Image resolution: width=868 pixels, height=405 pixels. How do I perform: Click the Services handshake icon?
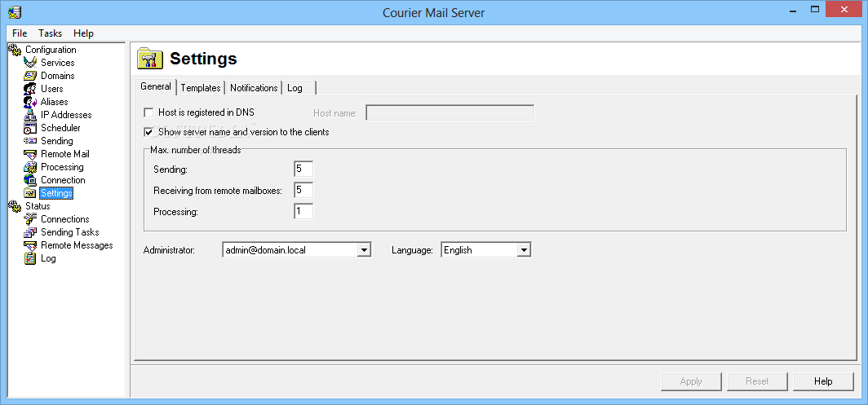click(x=30, y=63)
